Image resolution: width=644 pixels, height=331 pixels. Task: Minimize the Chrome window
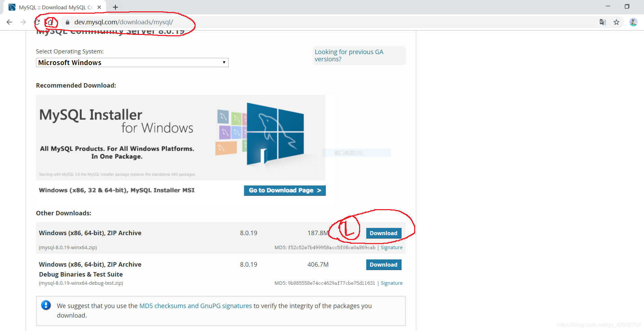pyautogui.click(x=608, y=7)
